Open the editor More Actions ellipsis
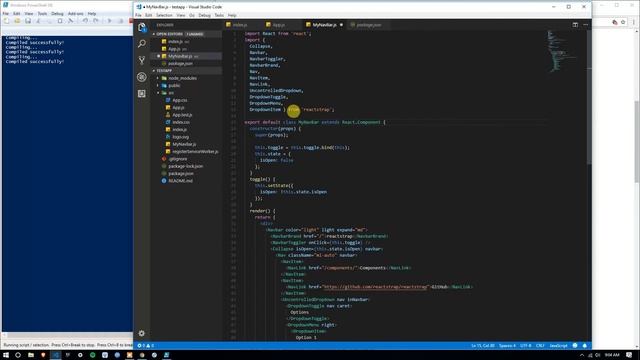The width and height of the screenshot is (640, 360). coord(585,25)
